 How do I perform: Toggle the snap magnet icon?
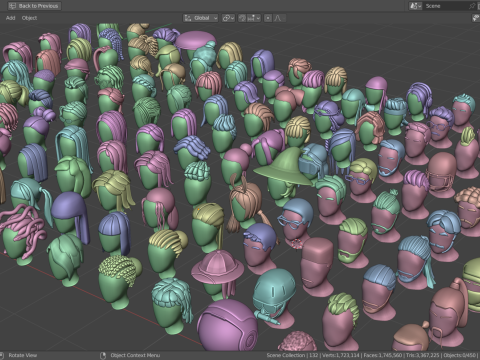[x=242, y=18]
